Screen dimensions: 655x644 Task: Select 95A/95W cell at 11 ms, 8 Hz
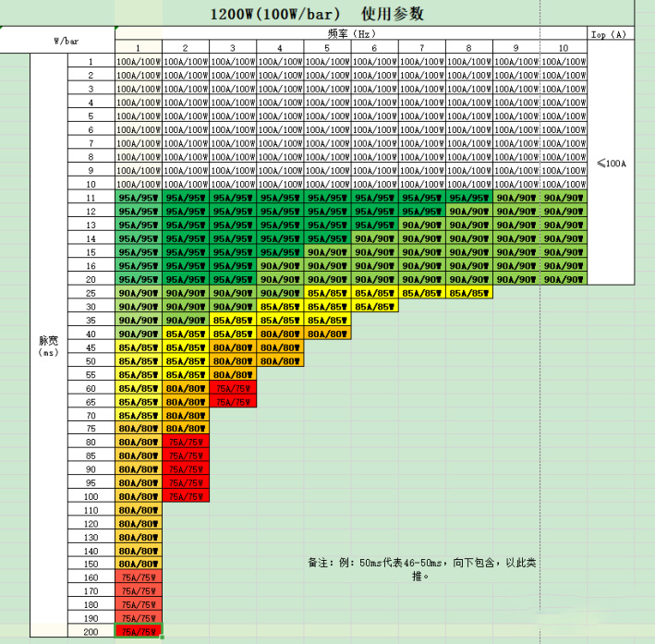point(468,198)
